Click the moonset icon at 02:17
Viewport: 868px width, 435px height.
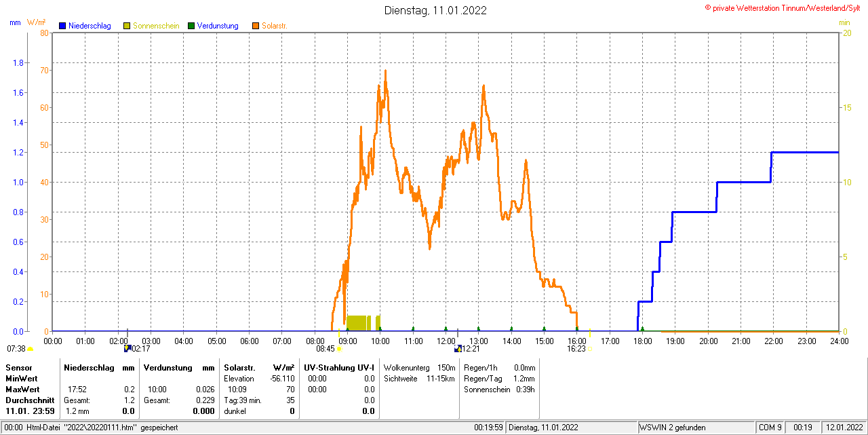tap(127, 348)
